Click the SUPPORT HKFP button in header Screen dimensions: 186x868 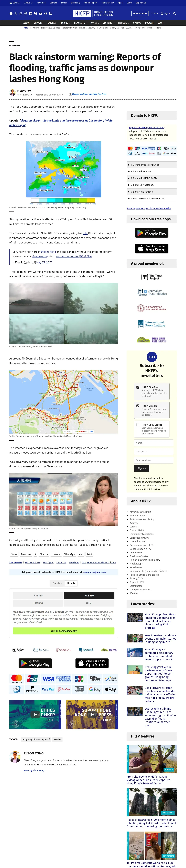tap(140, 13)
